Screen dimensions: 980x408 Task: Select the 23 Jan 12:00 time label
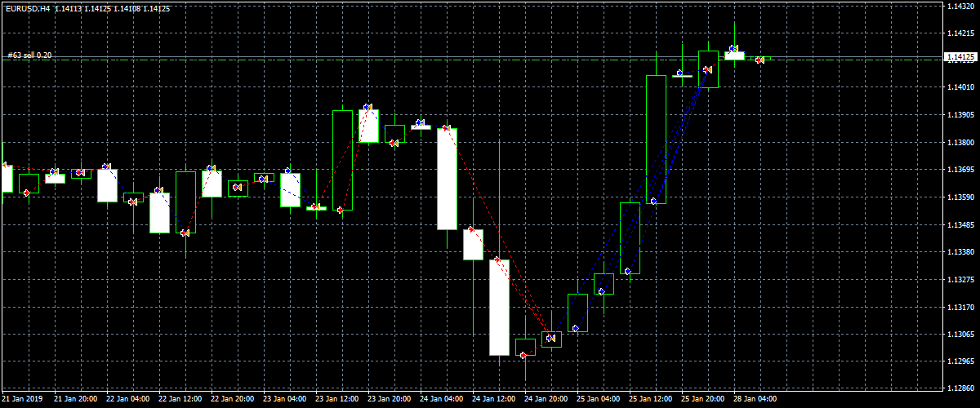point(336,400)
